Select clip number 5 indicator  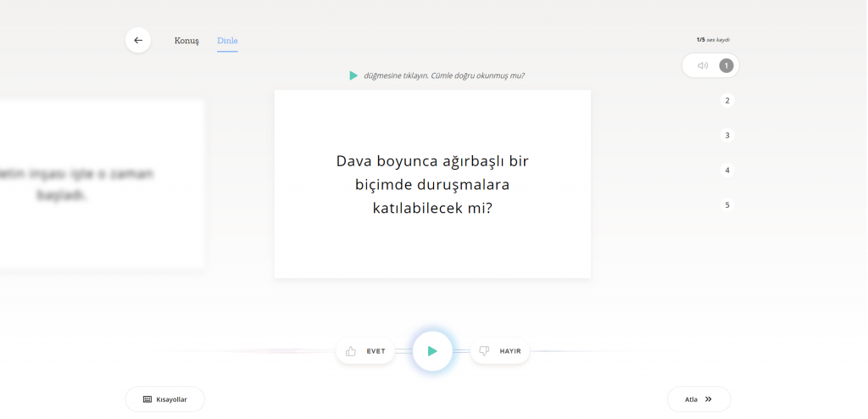(727, 205)
